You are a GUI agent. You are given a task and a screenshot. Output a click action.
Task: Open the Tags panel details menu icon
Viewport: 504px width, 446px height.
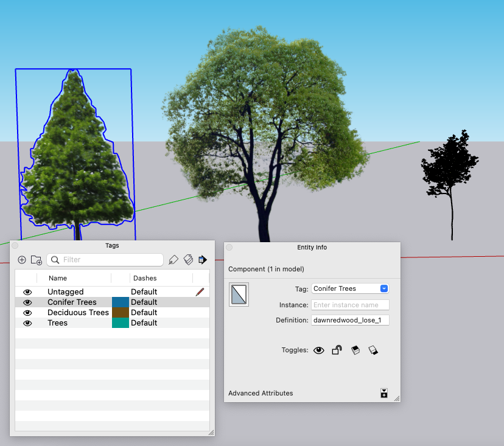[203, 260]
